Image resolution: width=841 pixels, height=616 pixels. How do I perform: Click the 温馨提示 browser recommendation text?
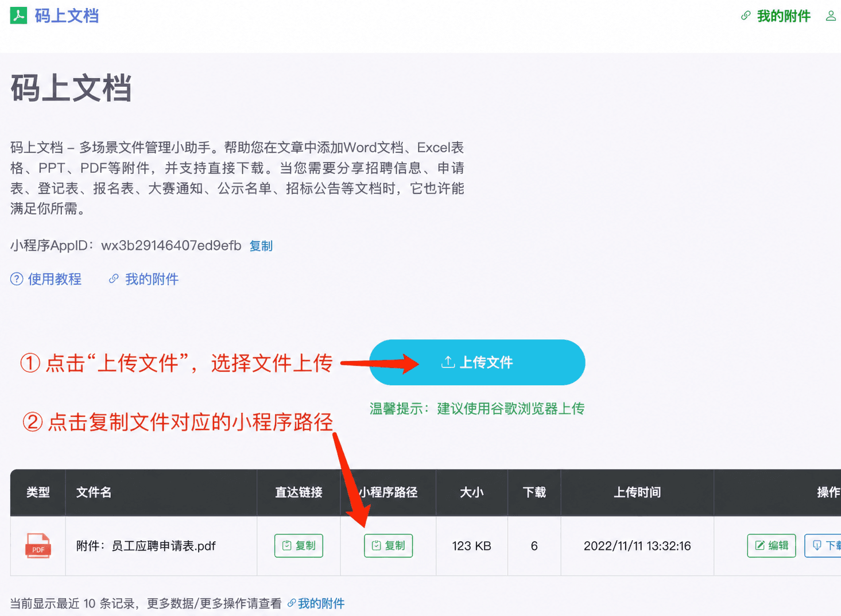[477, 409]
